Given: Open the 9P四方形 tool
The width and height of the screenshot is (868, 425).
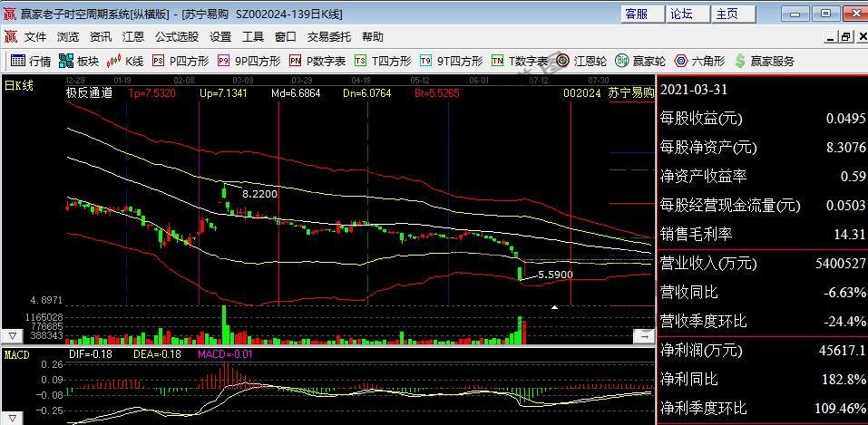Looking at the screenshot, I should tap(249, 61).
